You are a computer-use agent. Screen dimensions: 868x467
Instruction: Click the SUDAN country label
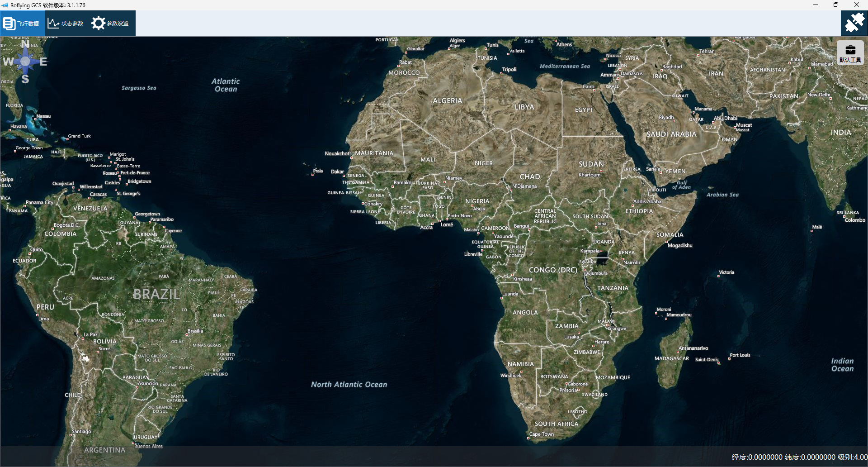click(591, 164)
